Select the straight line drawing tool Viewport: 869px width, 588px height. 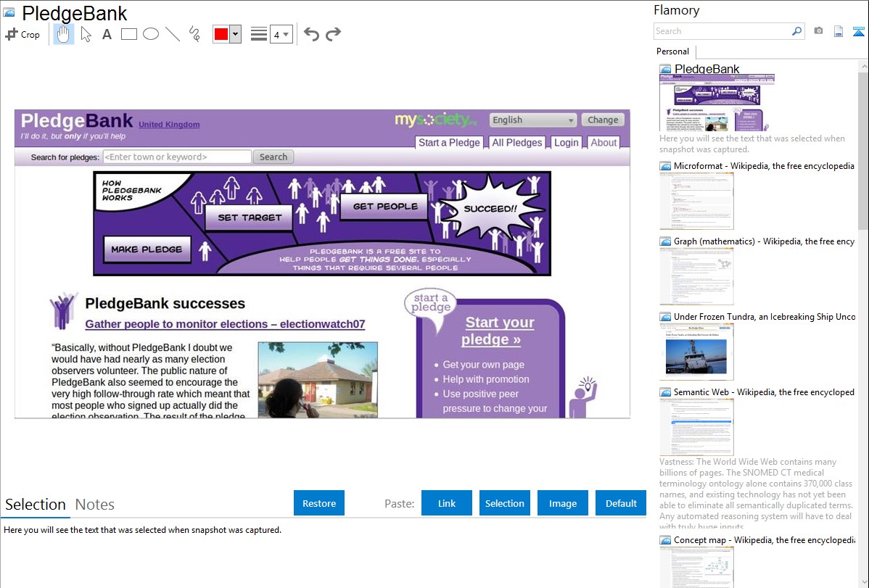[173, 34]
